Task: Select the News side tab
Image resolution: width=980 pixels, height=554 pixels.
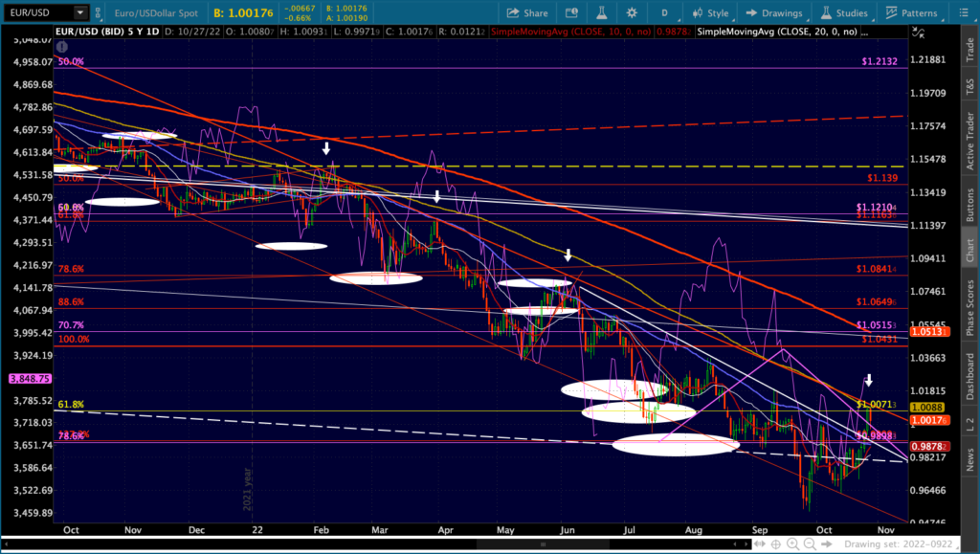Action: click(x=970, y=459)
